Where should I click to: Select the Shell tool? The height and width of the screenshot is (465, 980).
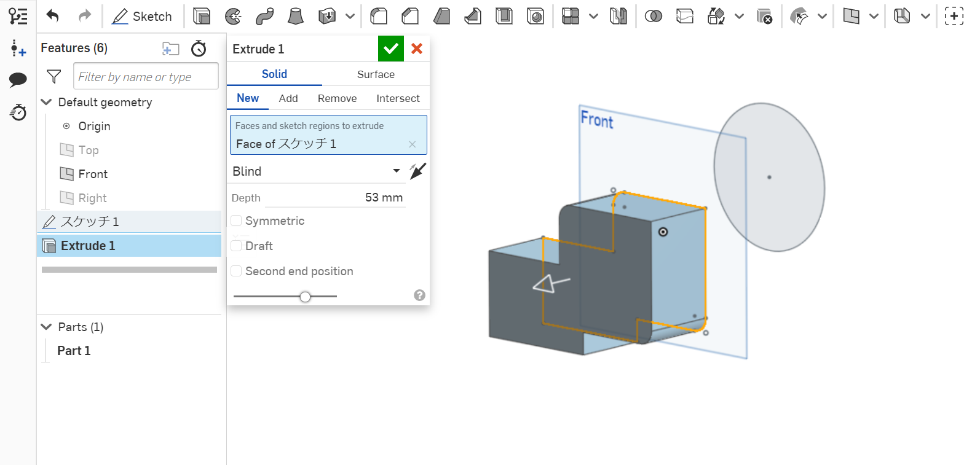click(x=504, y=16)
